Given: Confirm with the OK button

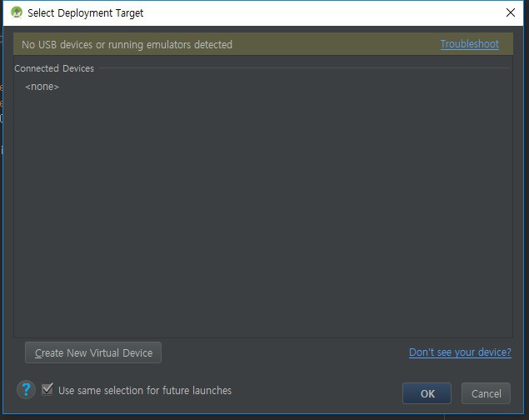Looking at the screenshot, I should [427, 393].
